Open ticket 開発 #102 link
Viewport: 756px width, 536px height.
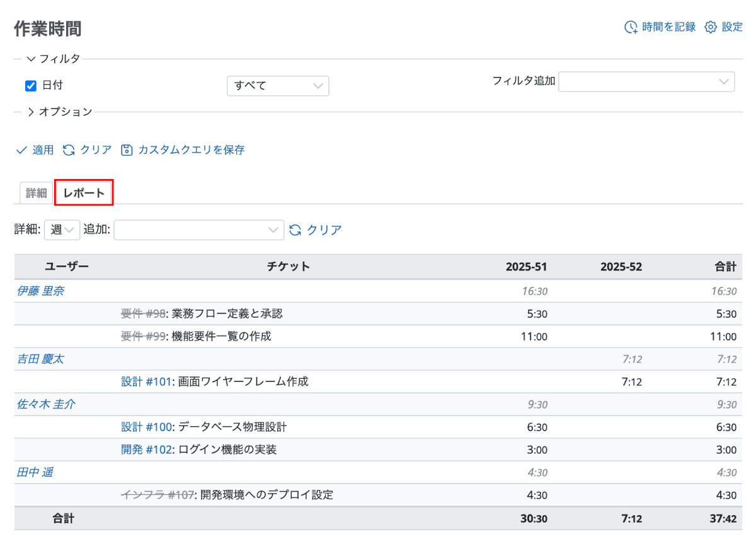tap(146, 450)
